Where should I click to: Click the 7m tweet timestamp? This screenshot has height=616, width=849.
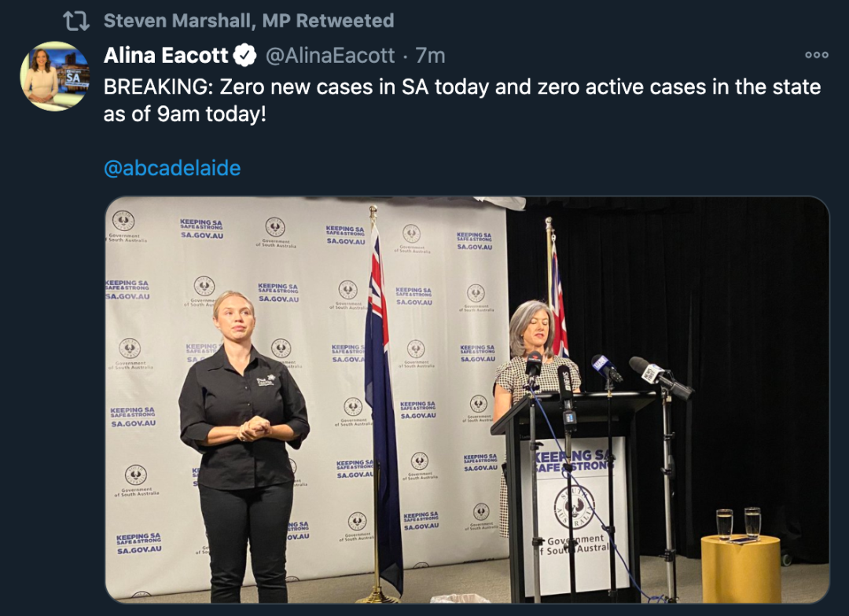(431, 55)
